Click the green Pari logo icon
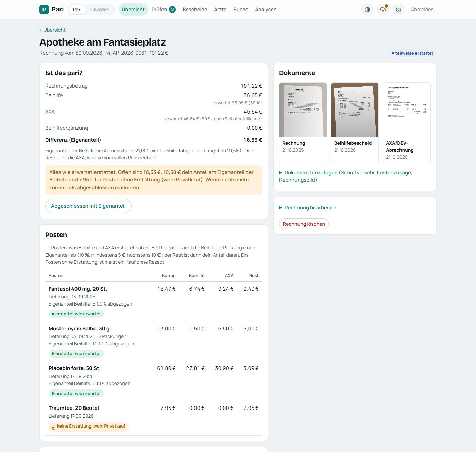This screenshot has height=452, width=476. coord(44,10)
